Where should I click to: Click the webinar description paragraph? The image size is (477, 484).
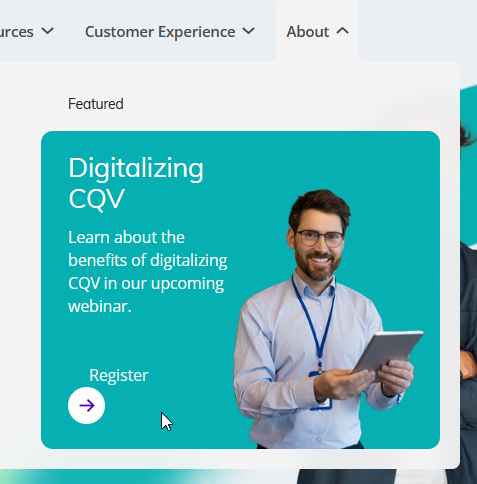[148, 272]
